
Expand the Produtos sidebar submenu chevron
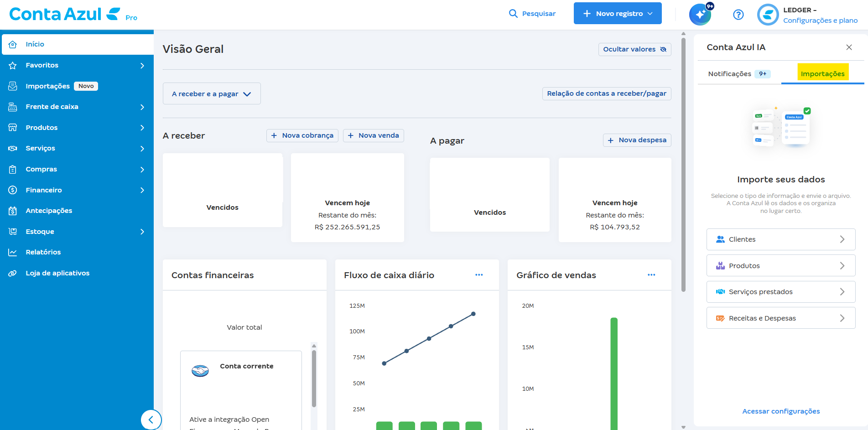click(x=142, y=128)
